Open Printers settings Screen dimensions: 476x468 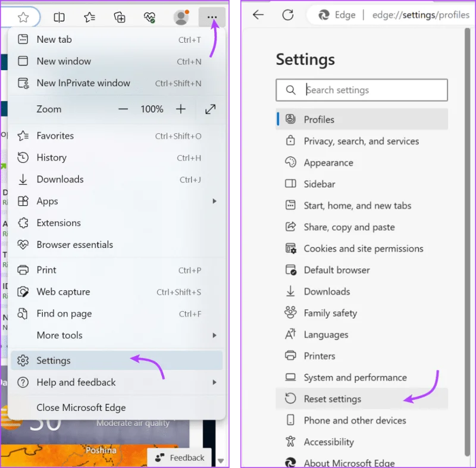tap(362, 356)
